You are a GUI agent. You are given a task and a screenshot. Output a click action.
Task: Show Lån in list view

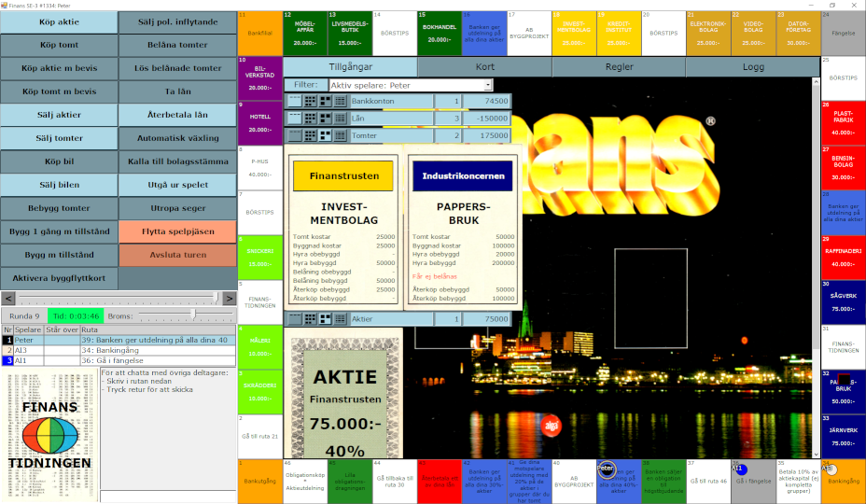point(341,119)
